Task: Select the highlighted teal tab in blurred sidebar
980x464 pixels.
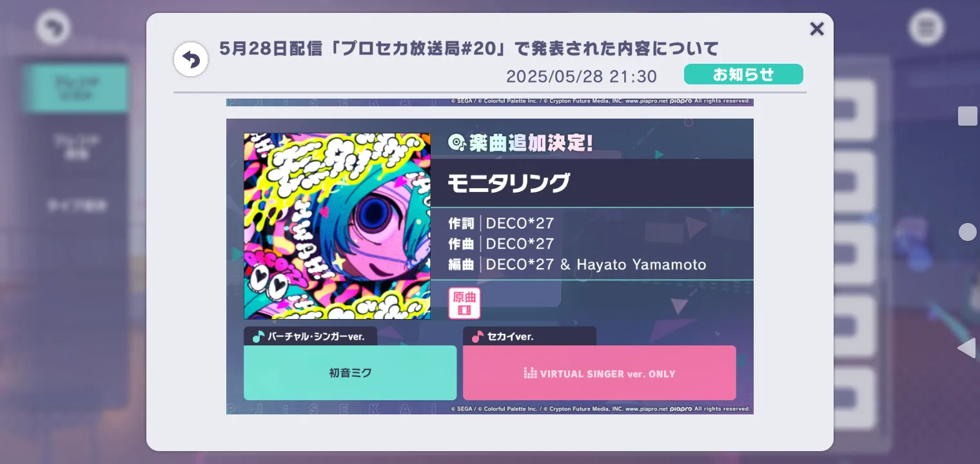Action: click(76, 88)
